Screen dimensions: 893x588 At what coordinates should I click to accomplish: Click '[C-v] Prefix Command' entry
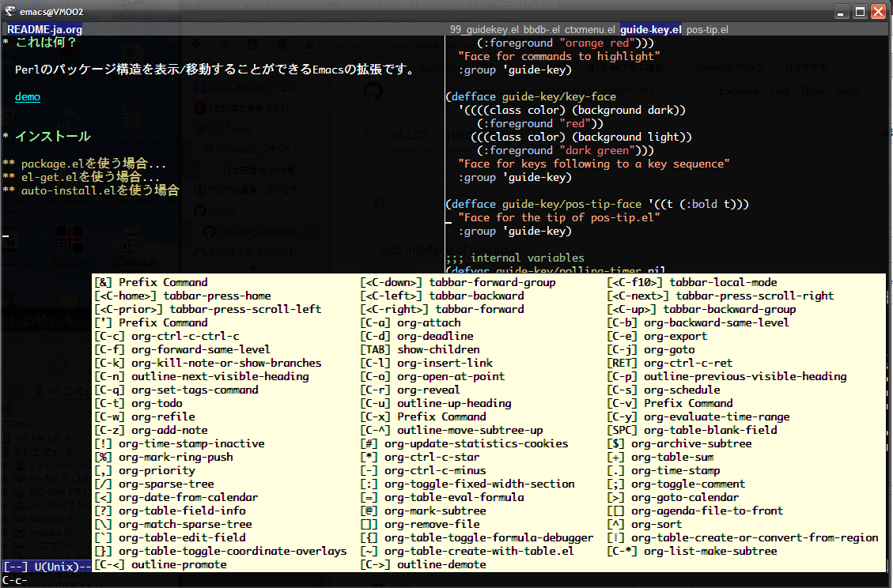pyautogui.click(x=670, y=404)
